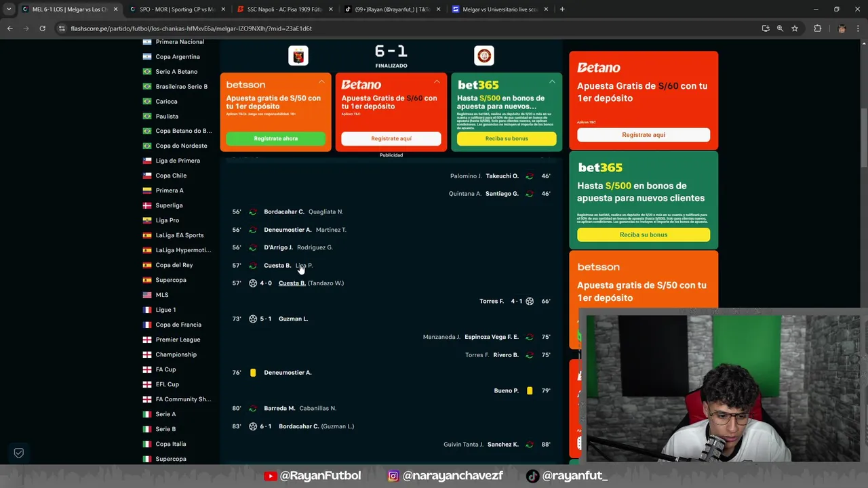
Task: Open player Cuesta B. goal scorer at 4-0
Action: pos(292,283)
